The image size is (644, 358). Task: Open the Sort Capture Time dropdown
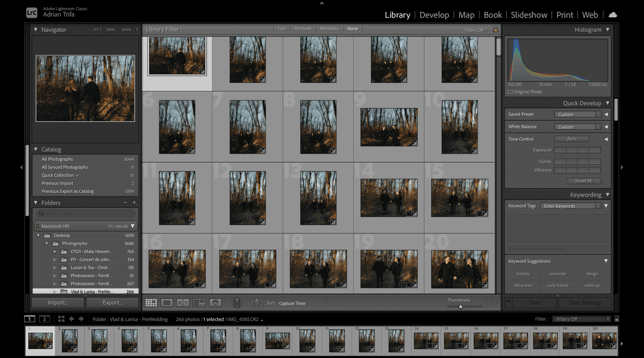[294, 303]
